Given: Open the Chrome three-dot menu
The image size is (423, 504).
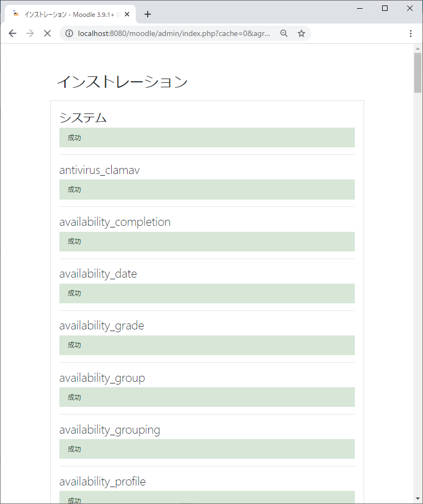Looking at the screenshot, I should 411,33.
